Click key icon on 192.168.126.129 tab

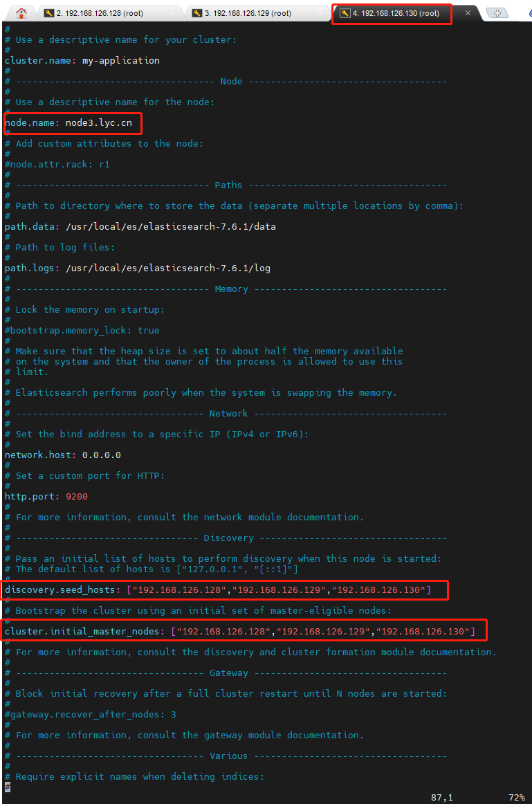197,13
